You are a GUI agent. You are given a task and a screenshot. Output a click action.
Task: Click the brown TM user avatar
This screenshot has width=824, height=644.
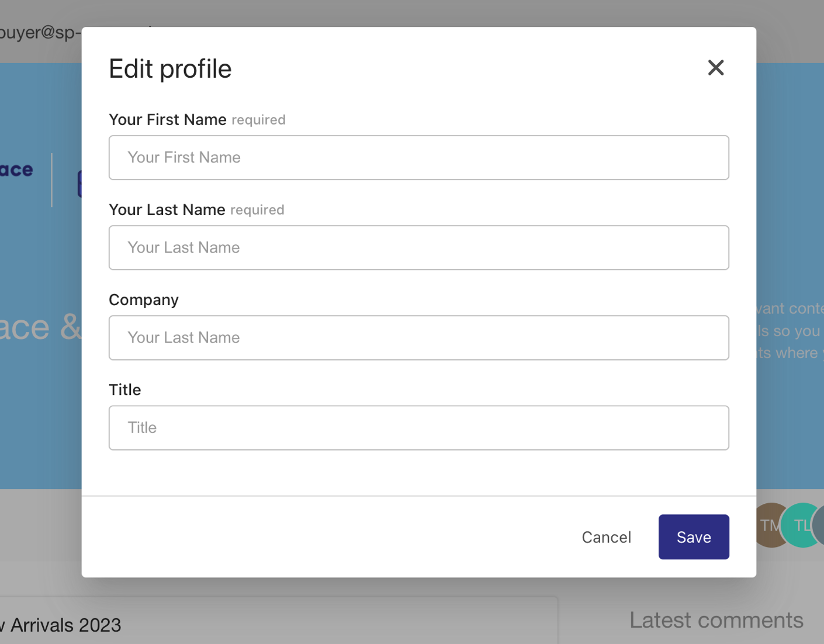point(770,525)
